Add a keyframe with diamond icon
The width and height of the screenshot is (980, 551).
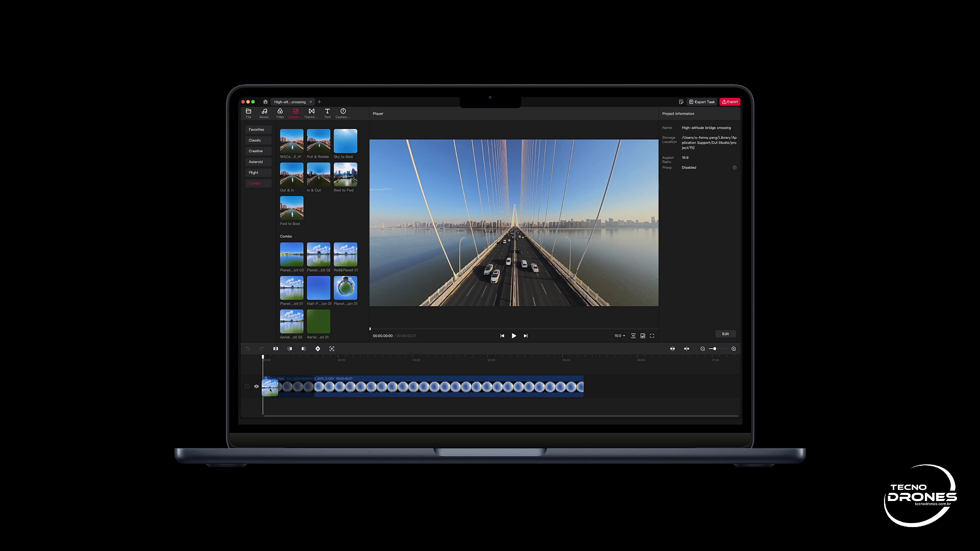pos(317,349)
